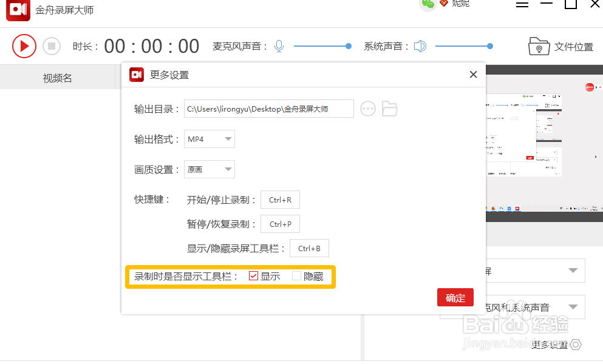Maximize the 金舟录屏大师 window
Viewport: 603px width, 364px height.
[x=571, y=4]
